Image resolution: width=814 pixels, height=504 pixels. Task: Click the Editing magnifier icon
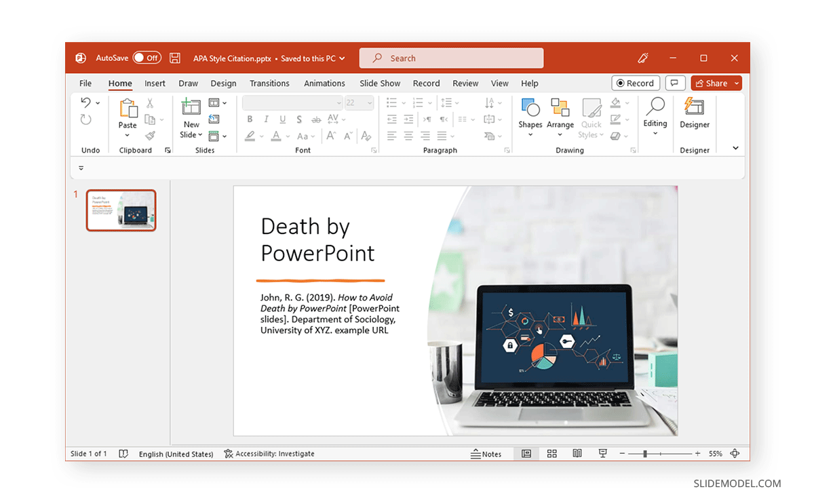[655, 106]
